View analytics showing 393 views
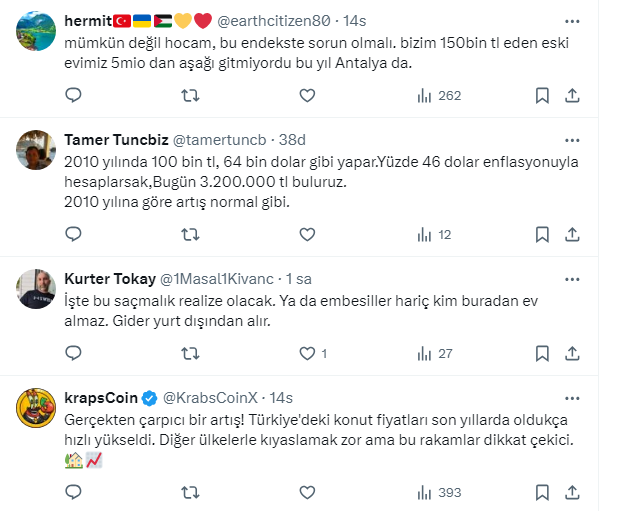Viewport: 618px width, 511px height. click(438, 492)
